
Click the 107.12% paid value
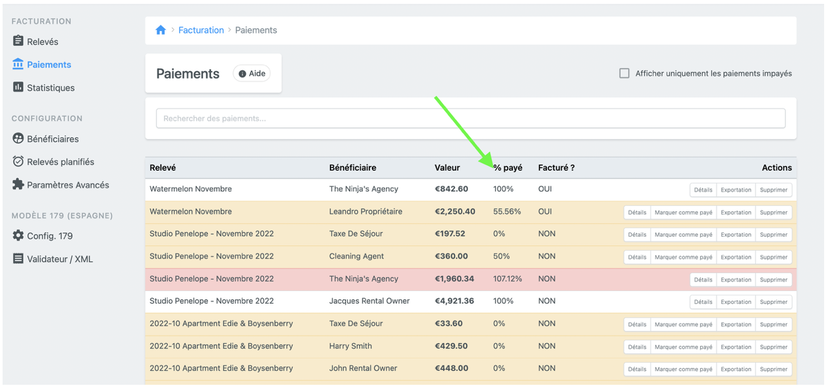coord(507,279)
